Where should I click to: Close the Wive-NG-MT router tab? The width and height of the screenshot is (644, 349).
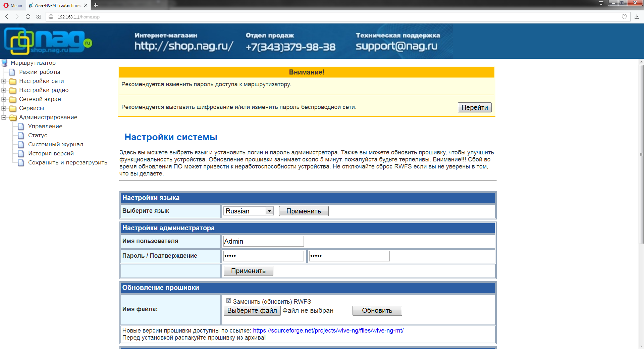click(x=86, y=5)
